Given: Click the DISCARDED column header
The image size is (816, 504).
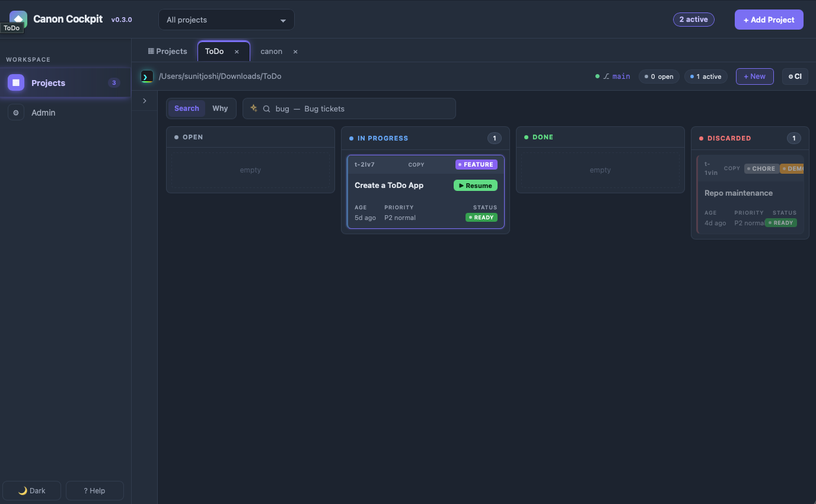Looking at the screenshot, I should [x=750, y=138].
